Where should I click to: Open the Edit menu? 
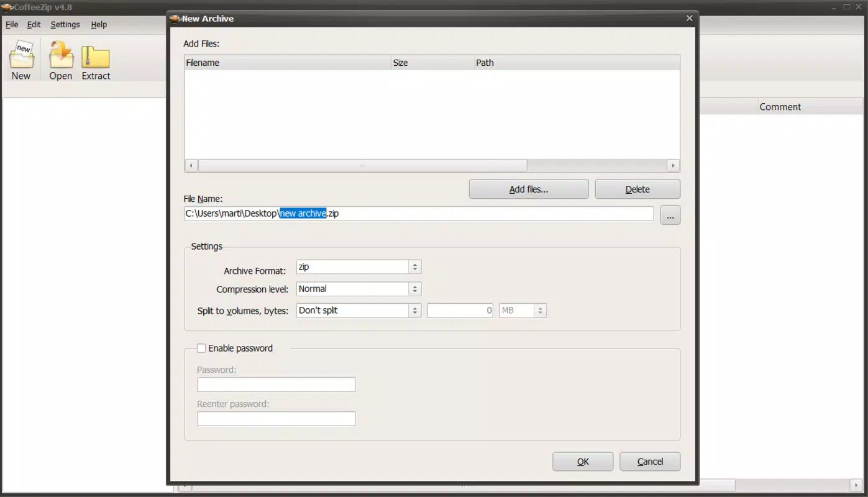point(34,25)
